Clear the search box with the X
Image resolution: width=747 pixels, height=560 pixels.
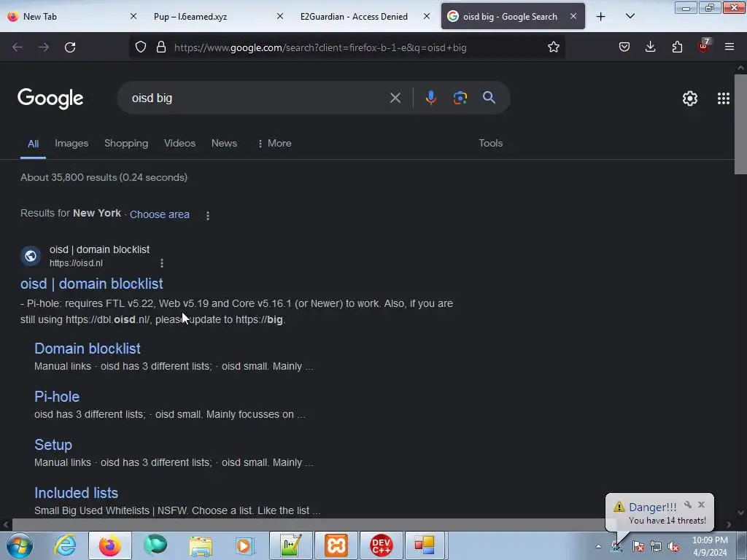(395, 98)
